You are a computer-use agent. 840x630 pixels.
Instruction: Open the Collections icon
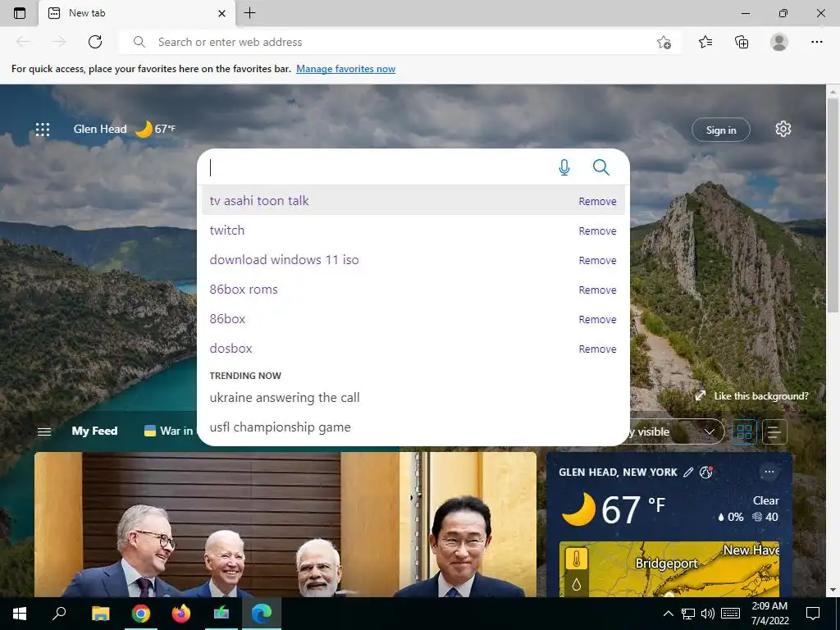click(x=742, y=42)
